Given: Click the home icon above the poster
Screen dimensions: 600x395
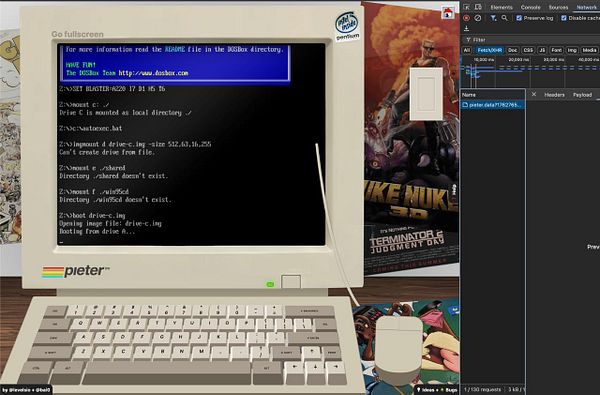Looking at the screenshot, I should [x=447, y=13].
